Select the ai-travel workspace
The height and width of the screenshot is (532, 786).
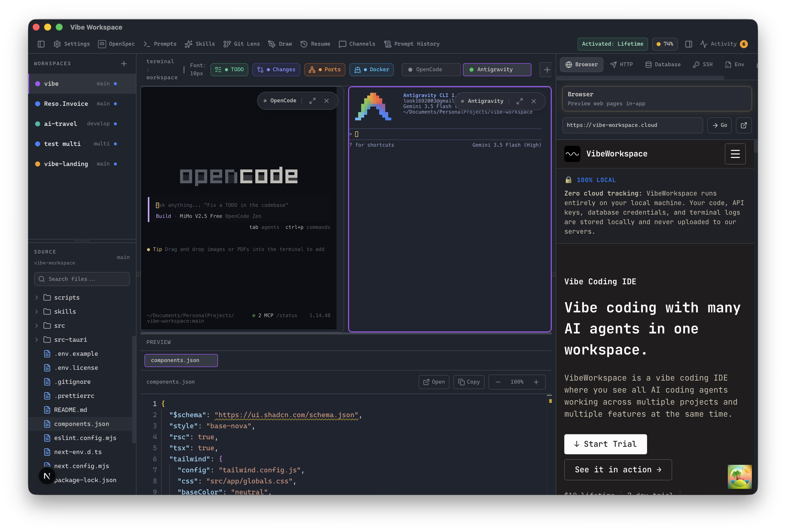(x=82, y=124)
